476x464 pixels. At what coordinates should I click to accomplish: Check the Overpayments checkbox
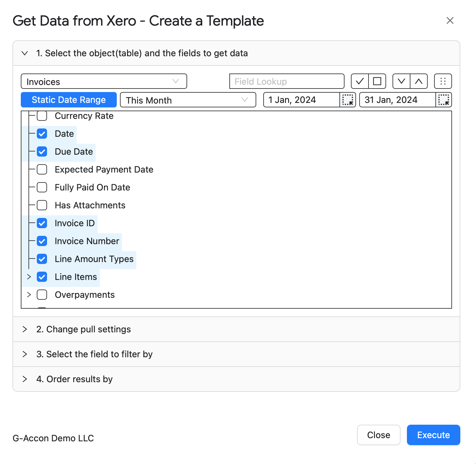42,295
